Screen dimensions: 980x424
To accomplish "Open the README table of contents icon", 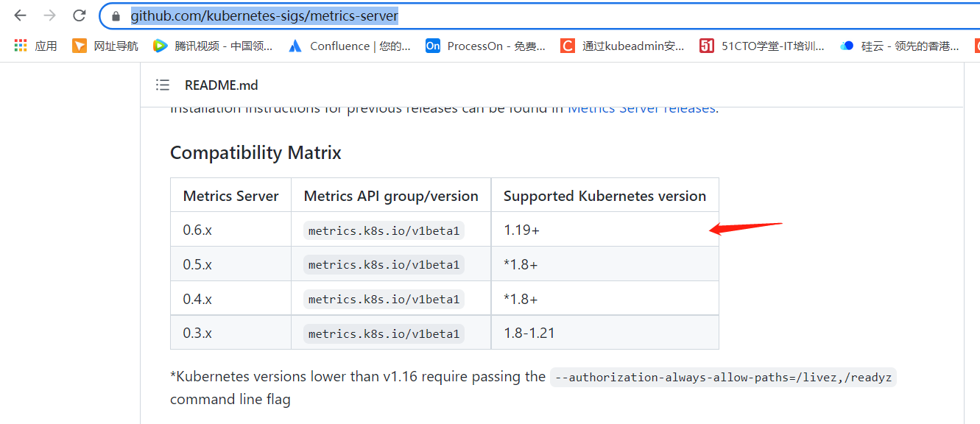I will (x=163, y=85).
